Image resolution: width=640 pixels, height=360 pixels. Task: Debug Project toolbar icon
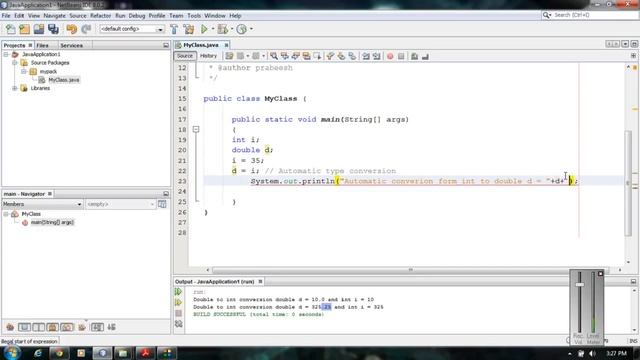click(223, 29)
